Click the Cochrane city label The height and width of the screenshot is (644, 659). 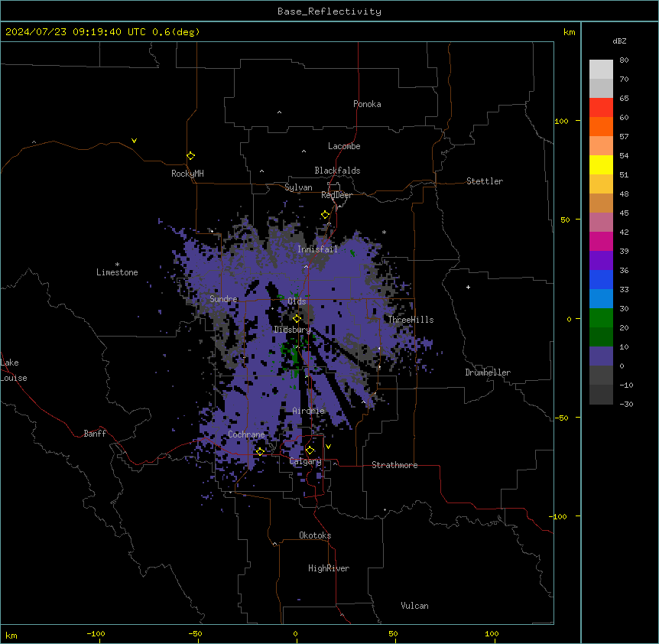coord(246,434)
